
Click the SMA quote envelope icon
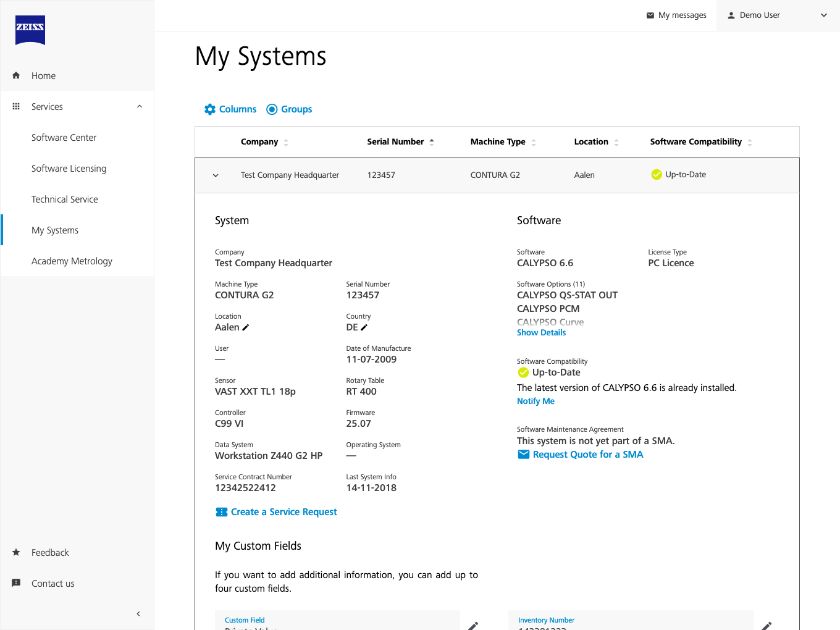click(523, 455)
